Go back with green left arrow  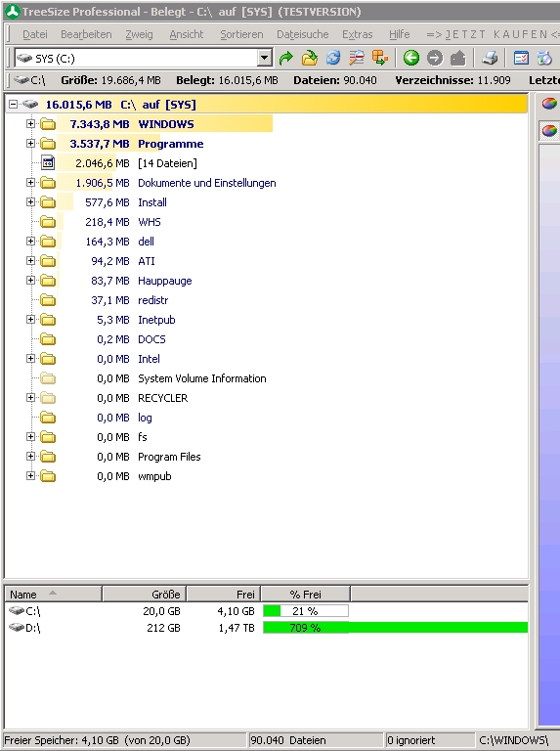click(x=411, y=59)
